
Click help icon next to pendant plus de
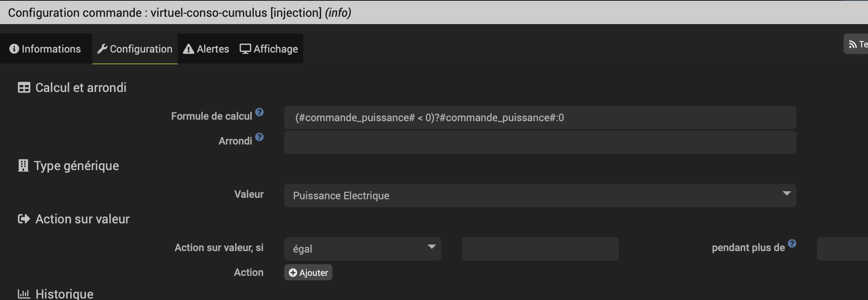point(792,243)
